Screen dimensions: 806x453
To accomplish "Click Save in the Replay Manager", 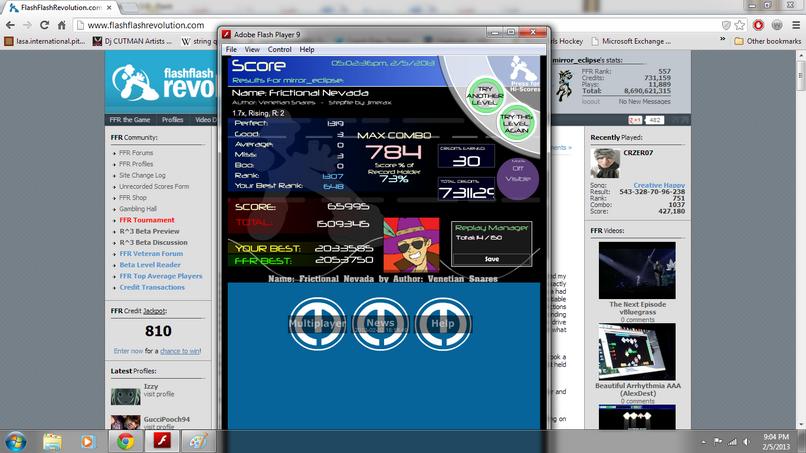I will pos(491,259).
